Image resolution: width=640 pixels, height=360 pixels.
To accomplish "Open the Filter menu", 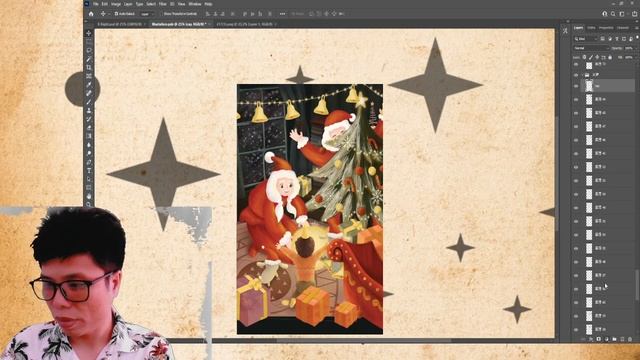I will pos(162,4).
